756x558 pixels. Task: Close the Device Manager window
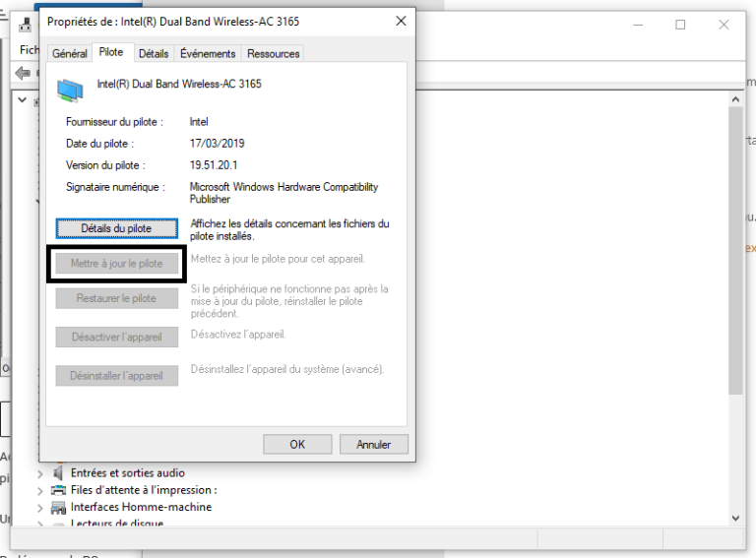tap(724, 25)
